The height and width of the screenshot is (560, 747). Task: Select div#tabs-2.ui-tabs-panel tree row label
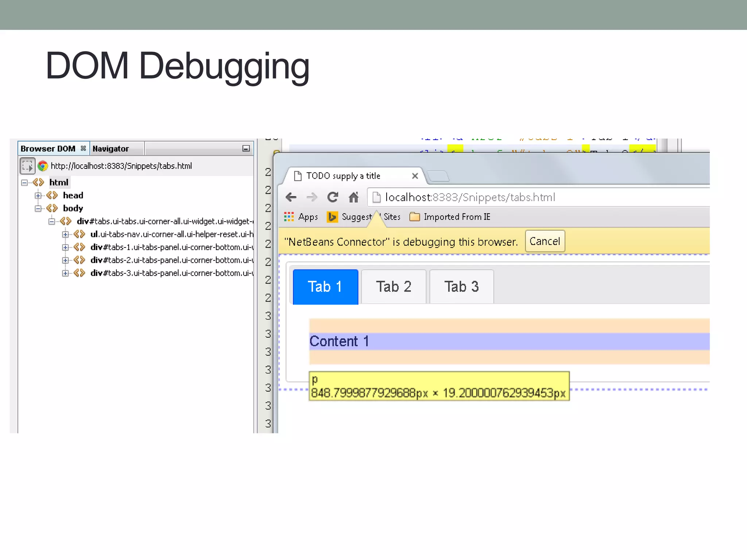click(x=172, y=260)
